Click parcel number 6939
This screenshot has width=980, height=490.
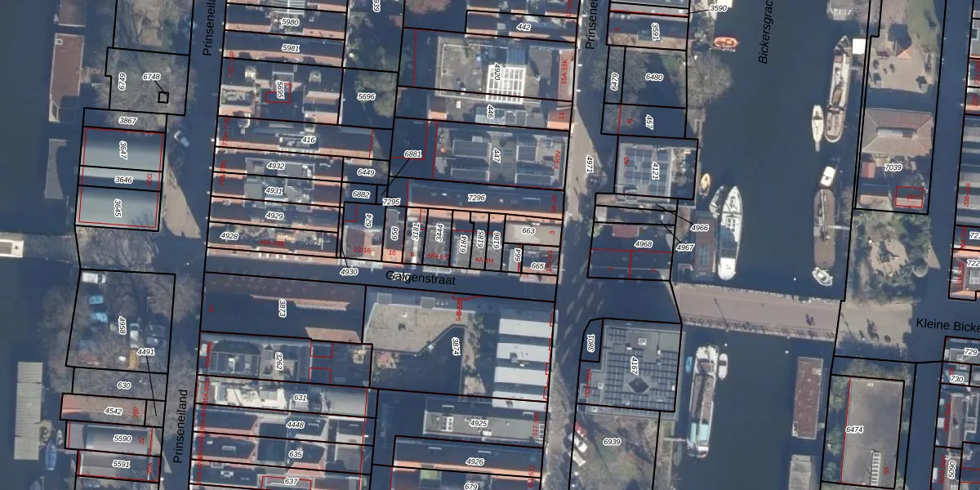[612, 441]
